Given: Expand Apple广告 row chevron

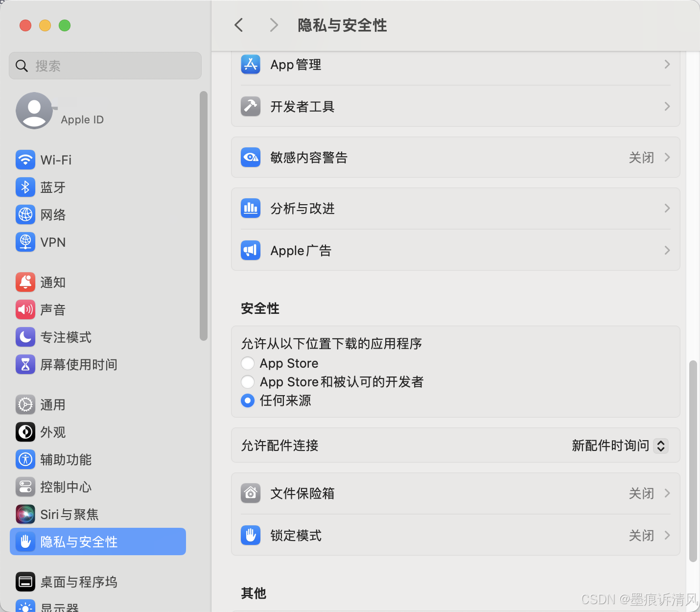Looking at the screenshot, I should (667, 250).
